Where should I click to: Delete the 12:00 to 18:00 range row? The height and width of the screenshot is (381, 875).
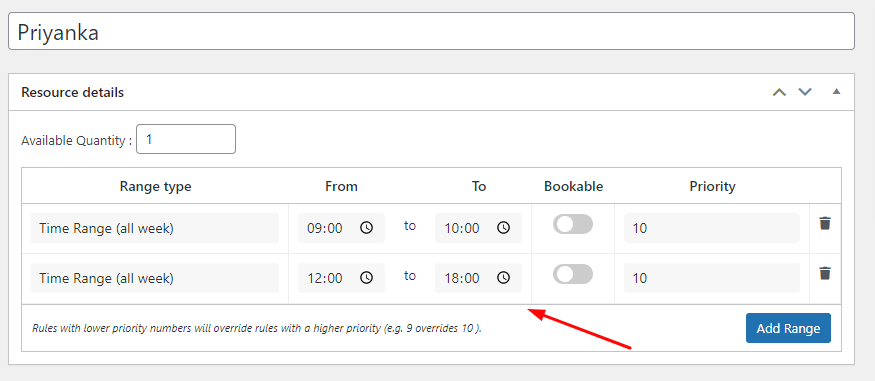(x=825, y=273)
